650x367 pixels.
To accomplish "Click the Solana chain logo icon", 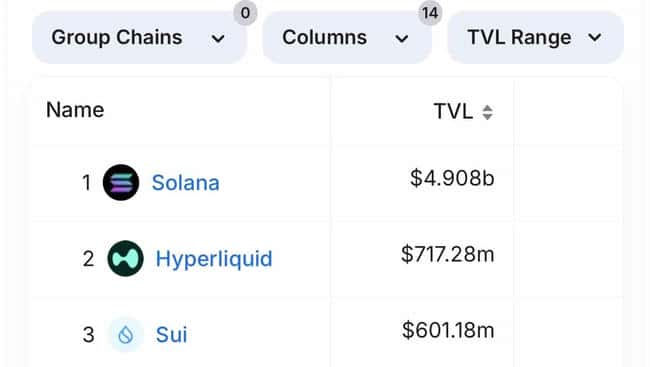I will click(121, 182).
